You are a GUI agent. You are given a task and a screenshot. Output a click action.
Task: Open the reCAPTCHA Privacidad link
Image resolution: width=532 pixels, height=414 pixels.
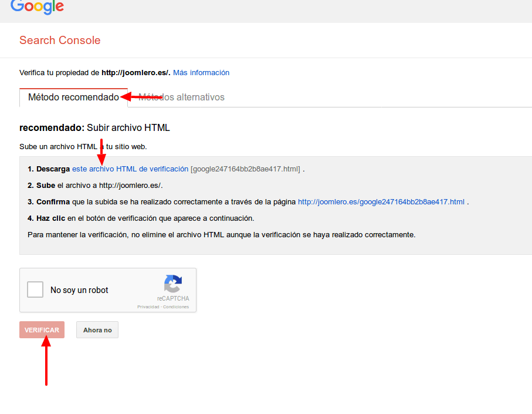tap(148, 307)
